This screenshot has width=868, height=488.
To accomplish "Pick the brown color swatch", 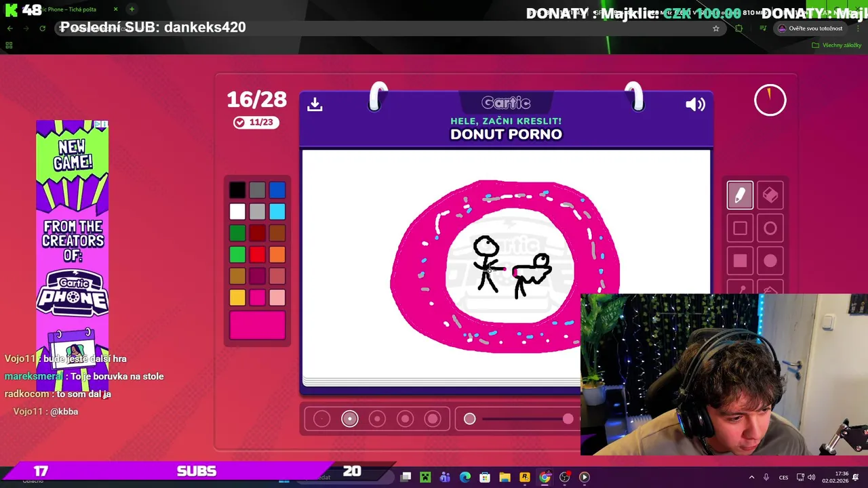I will point(277,233).
